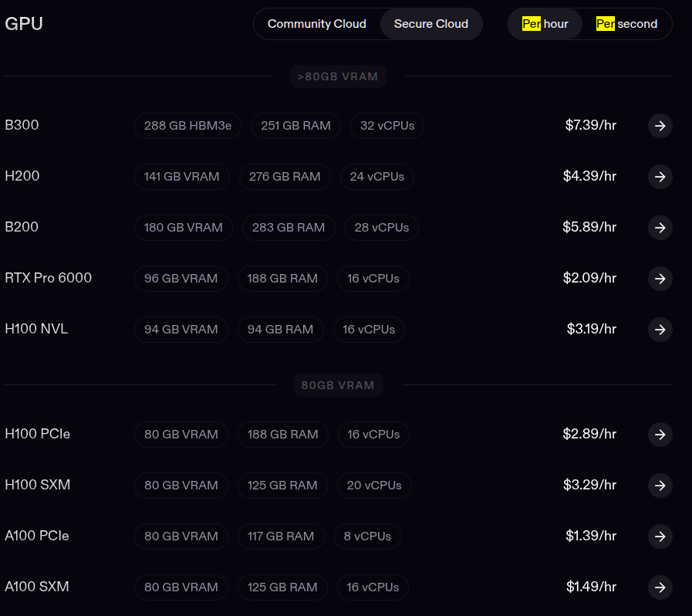The width and height of the screenshot is (692, 616).
Task: Click the $1.49/hr price
Action: click(591, 587)
